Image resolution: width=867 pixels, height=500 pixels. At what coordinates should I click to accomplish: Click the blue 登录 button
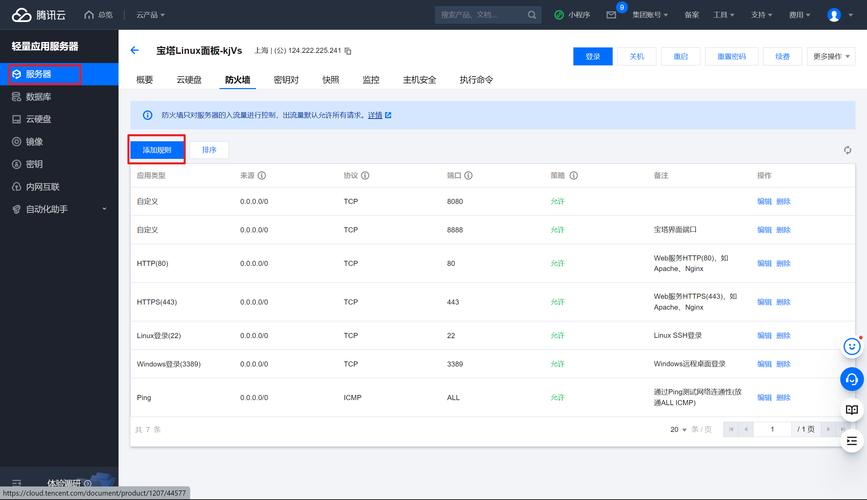point(593,56)
